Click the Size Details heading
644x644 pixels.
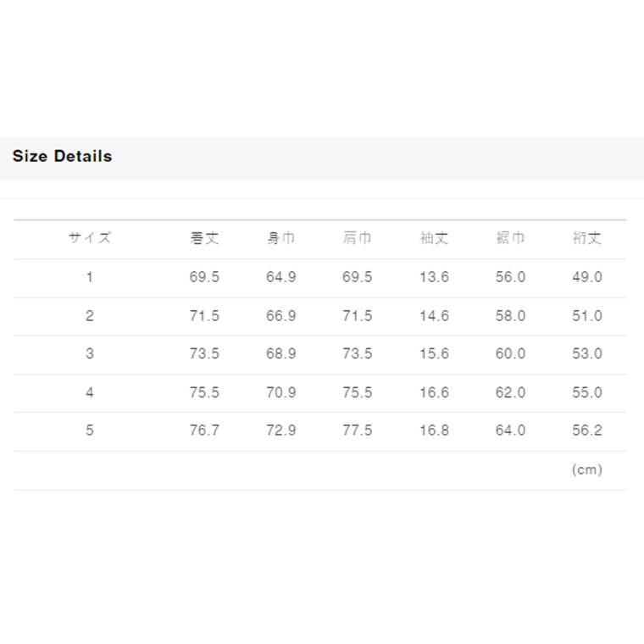(x=62, y=156)
